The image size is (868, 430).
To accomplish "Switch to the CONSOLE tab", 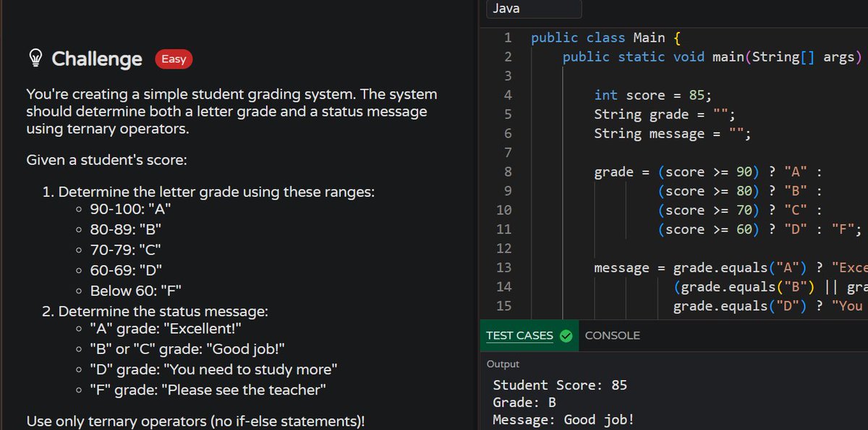I will [x=612, y=335].
